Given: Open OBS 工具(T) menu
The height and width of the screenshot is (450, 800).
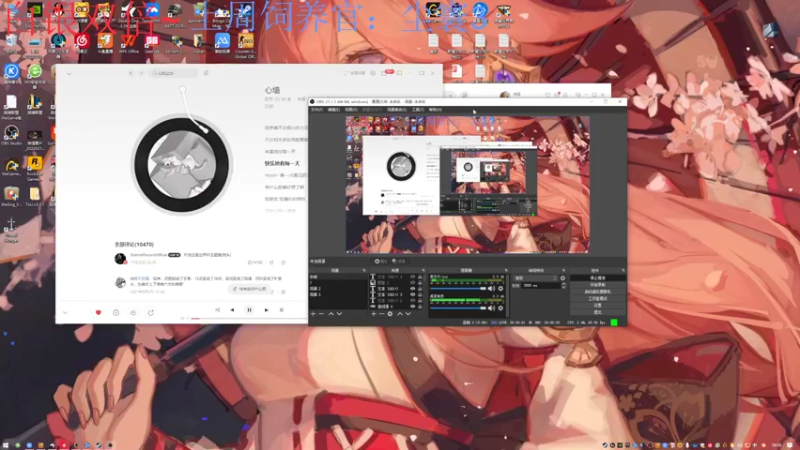Looking at the screenshot, I should 418,109.
